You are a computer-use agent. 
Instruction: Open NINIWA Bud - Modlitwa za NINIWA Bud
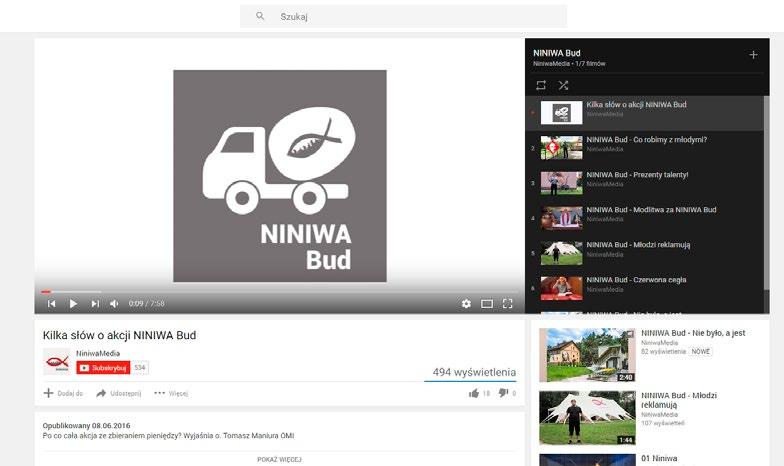click(645, 218)
